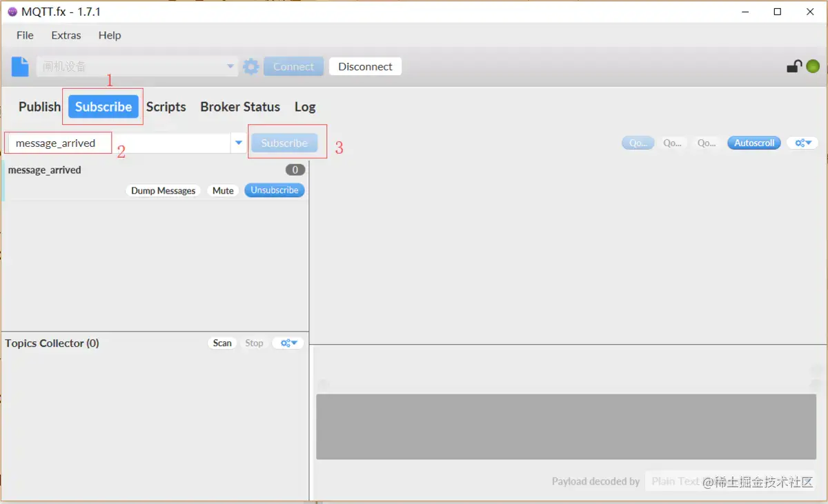Click the message_arrived topic input field
828x504 pixels.
click(x=118, y=143)
